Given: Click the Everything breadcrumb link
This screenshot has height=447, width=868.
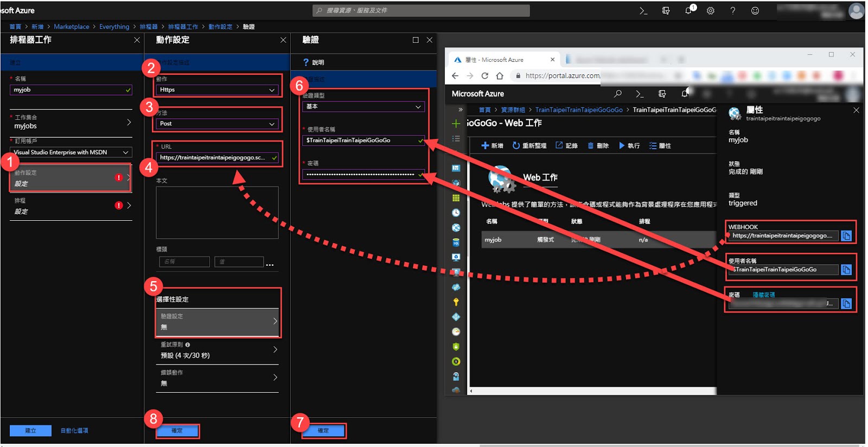Looking at the screenshot, I should coord(114,27).
